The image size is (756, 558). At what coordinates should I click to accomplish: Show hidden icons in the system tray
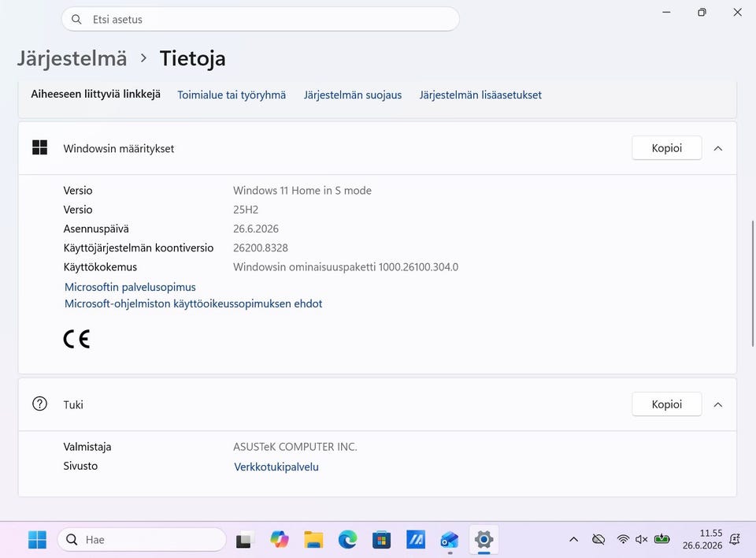coord(574,540)
